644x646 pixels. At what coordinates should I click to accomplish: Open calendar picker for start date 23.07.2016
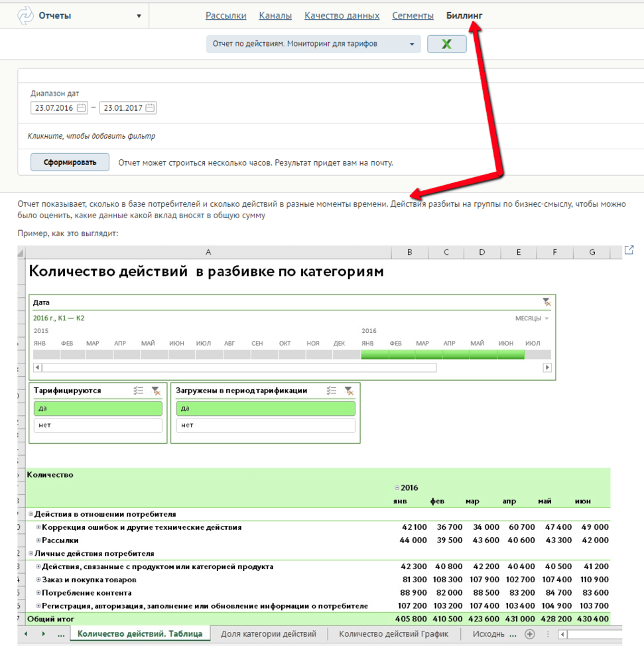click(82, 108)
